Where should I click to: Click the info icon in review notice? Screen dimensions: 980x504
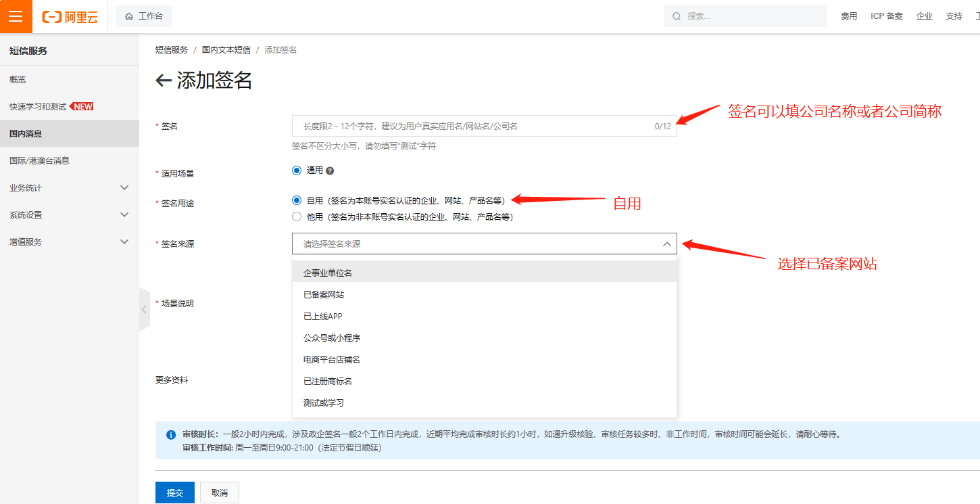(x=171, y=434)
